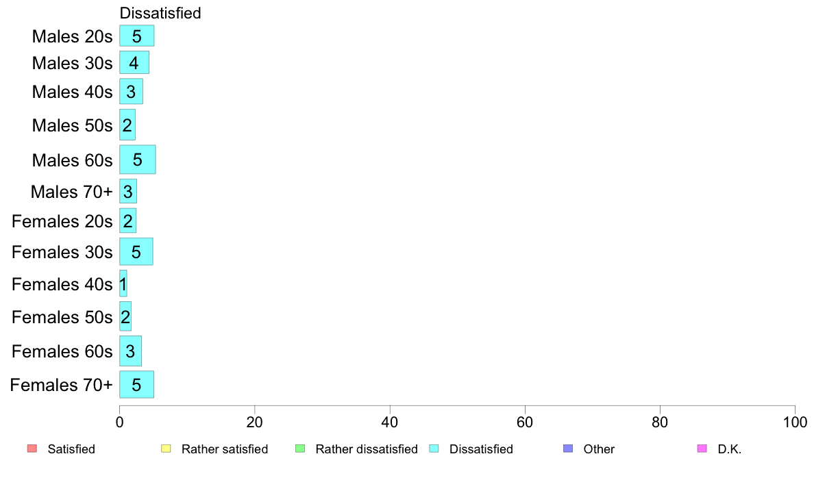This screenshot has height=504, width=814.
Task: Click the magenta D.K. legend swatch
Action: coord(702,449)
